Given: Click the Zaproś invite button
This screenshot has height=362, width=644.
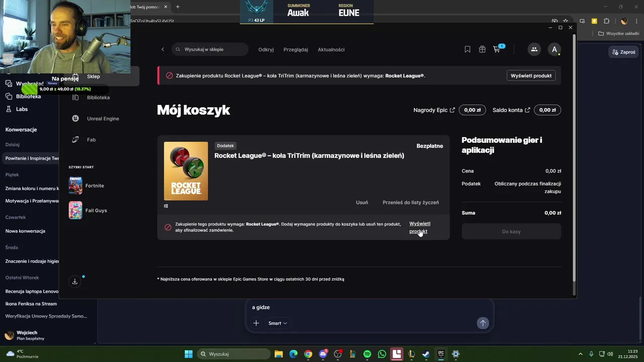Looking at the screenshot, I should pyautogui.click(x=623, y=52).
